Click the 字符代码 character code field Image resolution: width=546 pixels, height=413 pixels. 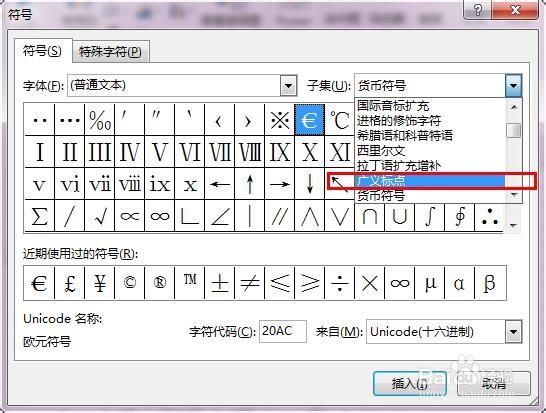(x=283, y=331)
